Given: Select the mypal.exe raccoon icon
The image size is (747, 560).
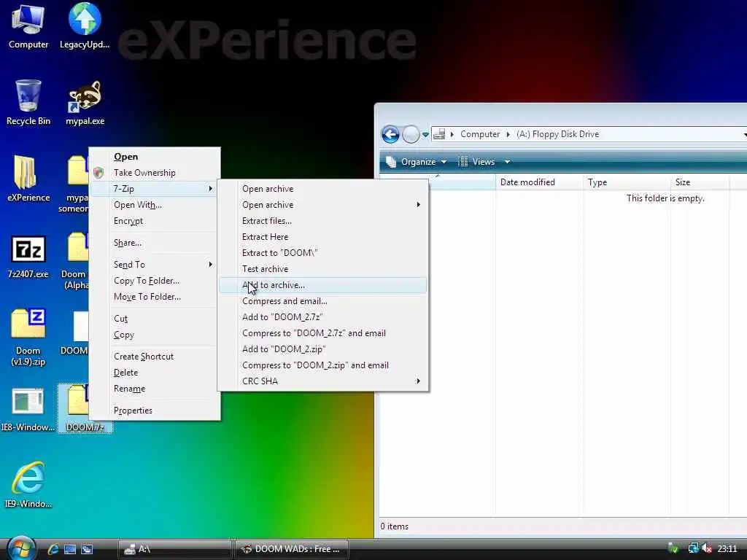Looking at the screenshot, I should (85, 102).
